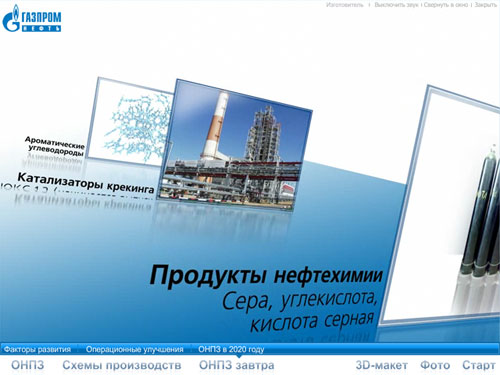Open the 'ОНПЗ завтра' section
Screen dimensions: 500x375
[x=237, y=365]
